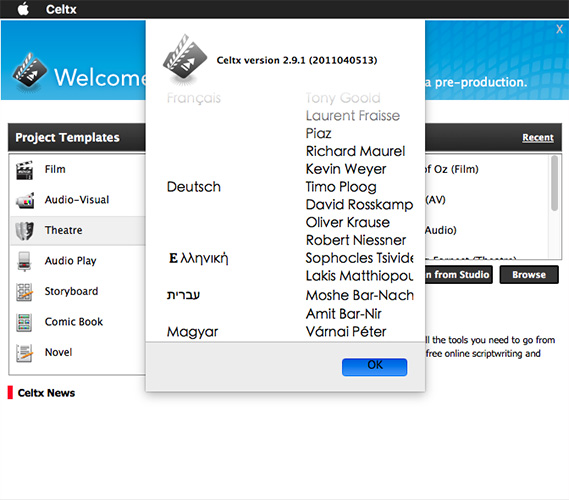Open the Apple menu
Viewport: 569px width, 500px height.
pos(23,9)
